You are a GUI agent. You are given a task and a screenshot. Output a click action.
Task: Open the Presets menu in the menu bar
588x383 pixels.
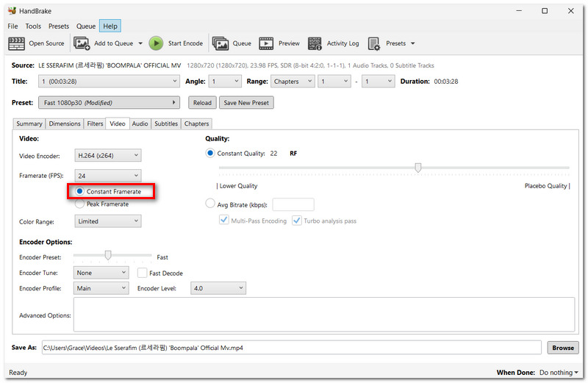[x=59, y=26]
